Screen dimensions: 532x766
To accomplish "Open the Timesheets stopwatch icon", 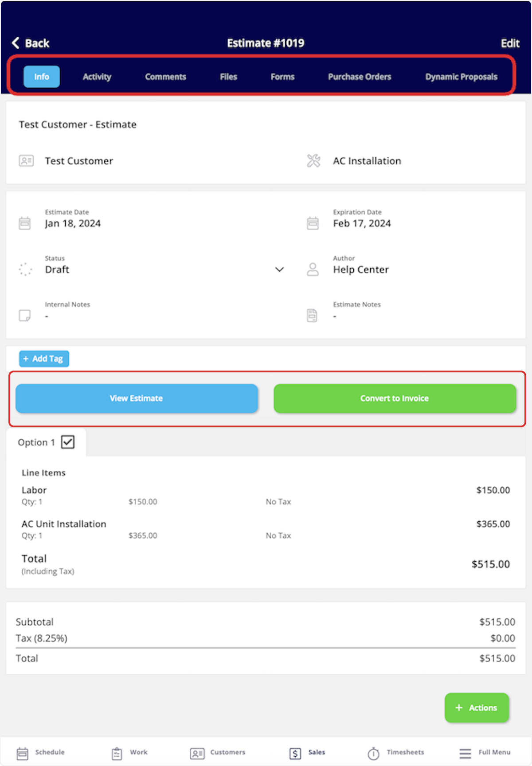I will pyautogui.click(x=373, y=753).
